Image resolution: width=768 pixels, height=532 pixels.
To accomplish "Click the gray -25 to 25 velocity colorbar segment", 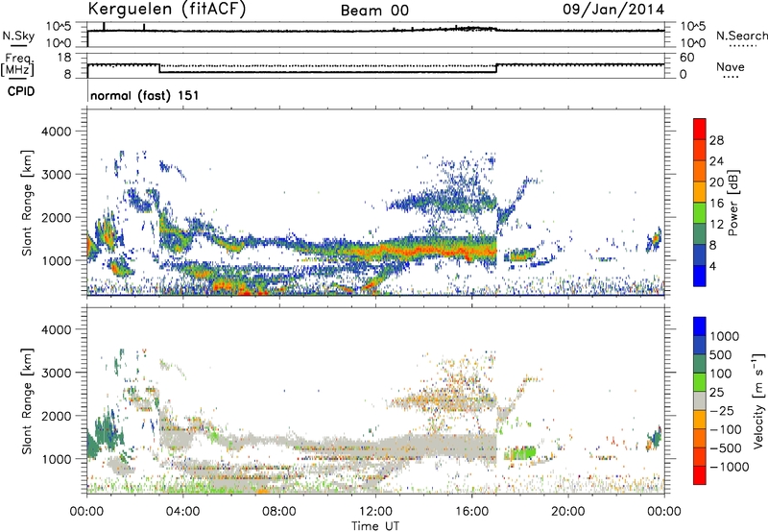I will [700, 401].
